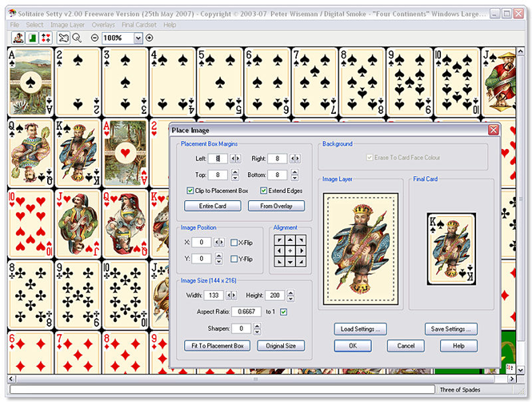Image resolution: width=532 pixels, height=402 pixels.
Task: Toggle the Extend Edges checkbox
Action: coord(262,191)
